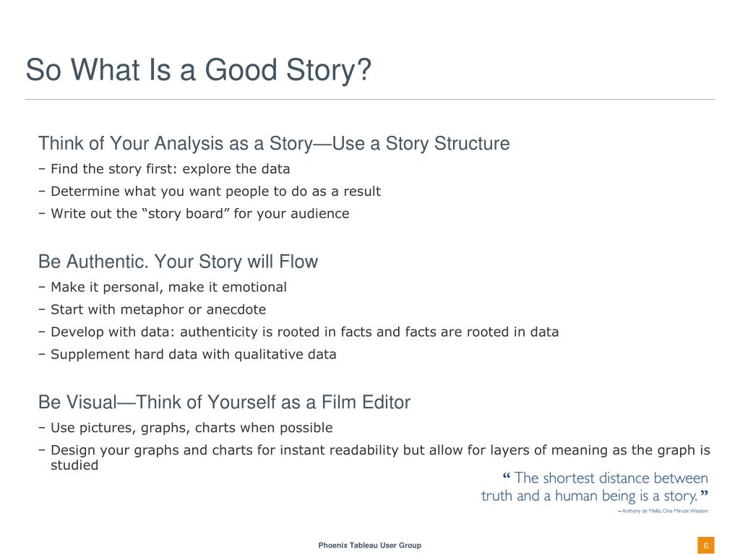Click the slide title 'So What Is a Good Story?'

(x=198, y=70)
